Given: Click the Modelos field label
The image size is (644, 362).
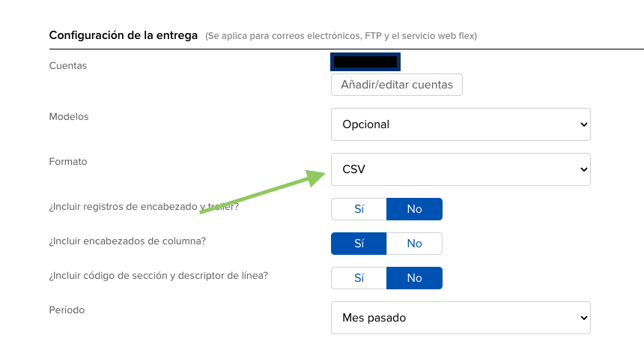Looking at the screenshot, I should coord(69,117).
